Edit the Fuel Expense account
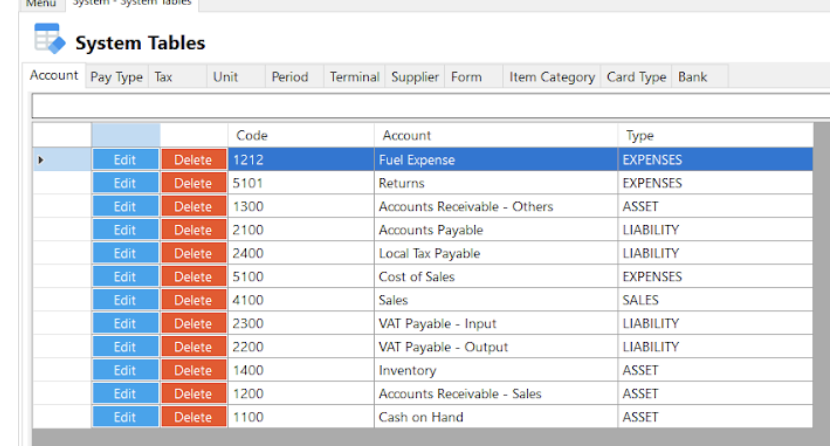830x446 pixels. click(125, 160)
